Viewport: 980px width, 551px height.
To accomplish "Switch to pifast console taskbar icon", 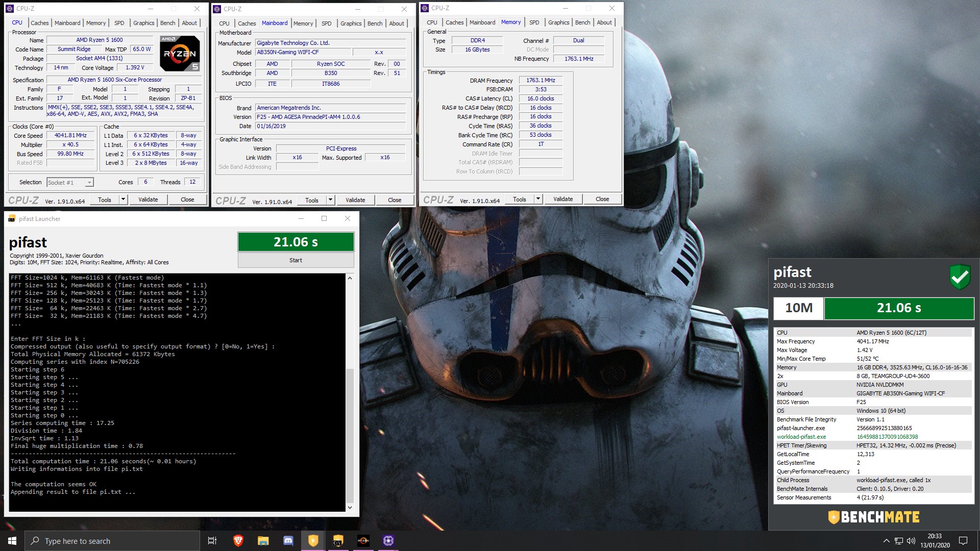I will (x=338, y=541).
